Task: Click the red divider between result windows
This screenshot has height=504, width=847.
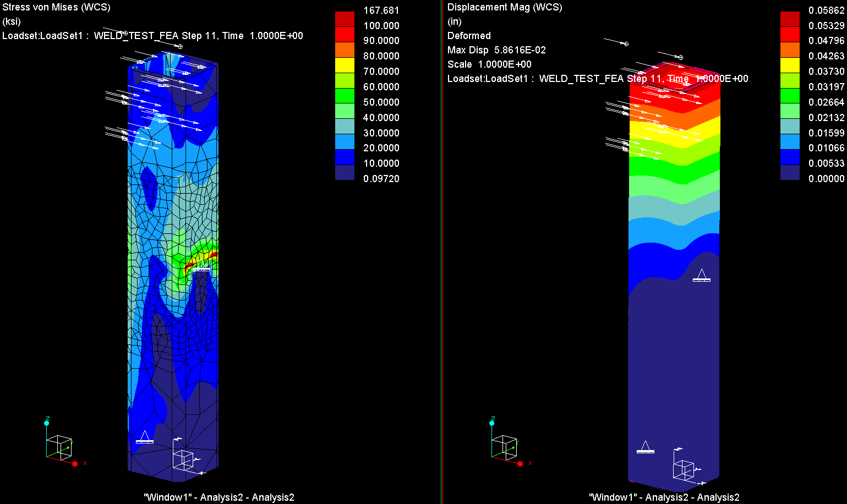Action: click(442, 252)
